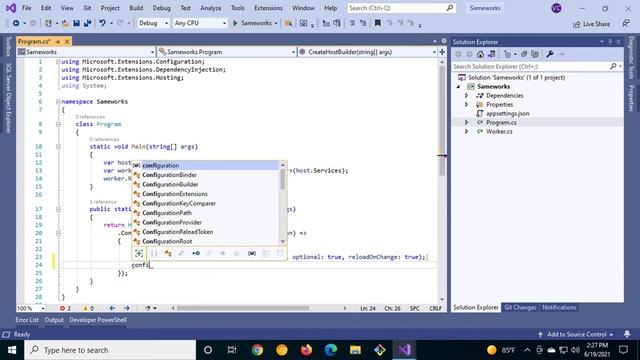The image size is (640, 360).
Task: Click the Navigate Backward toolbar icon
Action: (x=16, y=23)
